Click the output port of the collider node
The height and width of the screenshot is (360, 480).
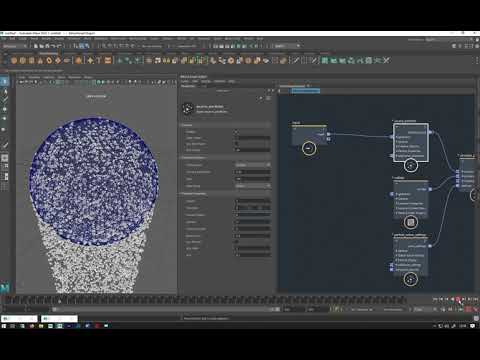(x=430, y=189)
